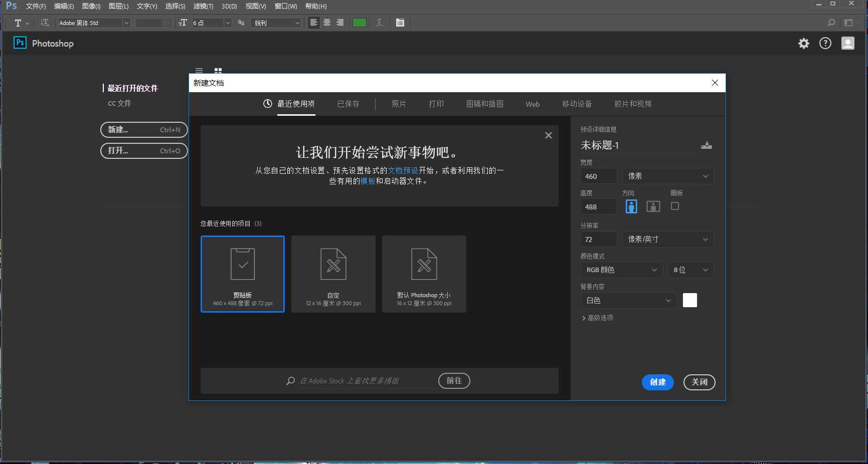Open the font size dropdown

pyautogui.click(x=228, y=23)
